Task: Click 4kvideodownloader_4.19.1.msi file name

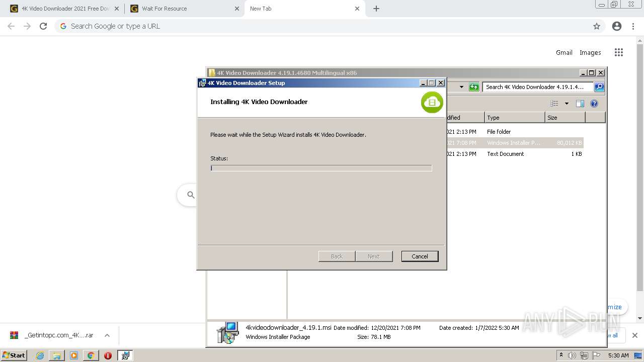Action: 288,327
